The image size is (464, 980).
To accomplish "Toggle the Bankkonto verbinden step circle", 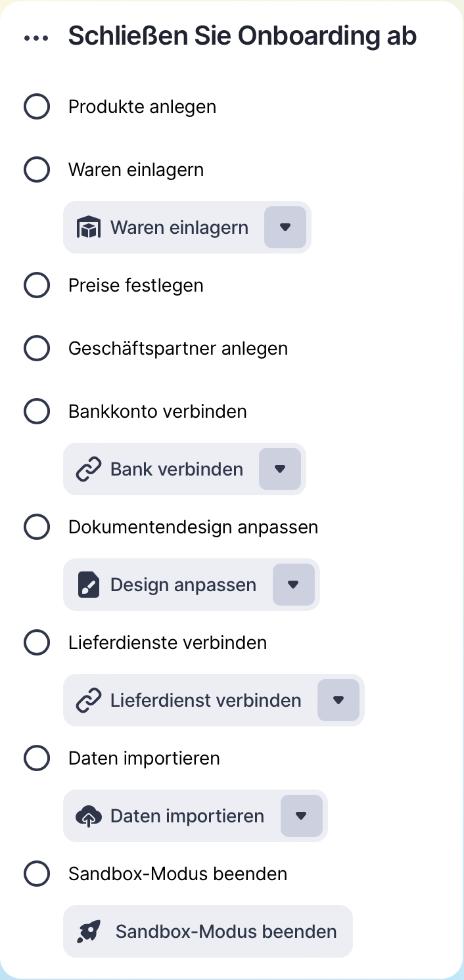I will tap(37, 412).
